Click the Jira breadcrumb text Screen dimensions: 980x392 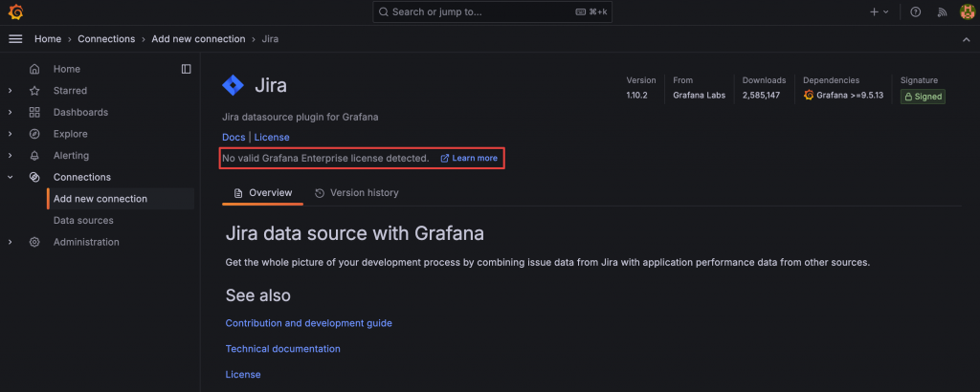click(271, 38)
